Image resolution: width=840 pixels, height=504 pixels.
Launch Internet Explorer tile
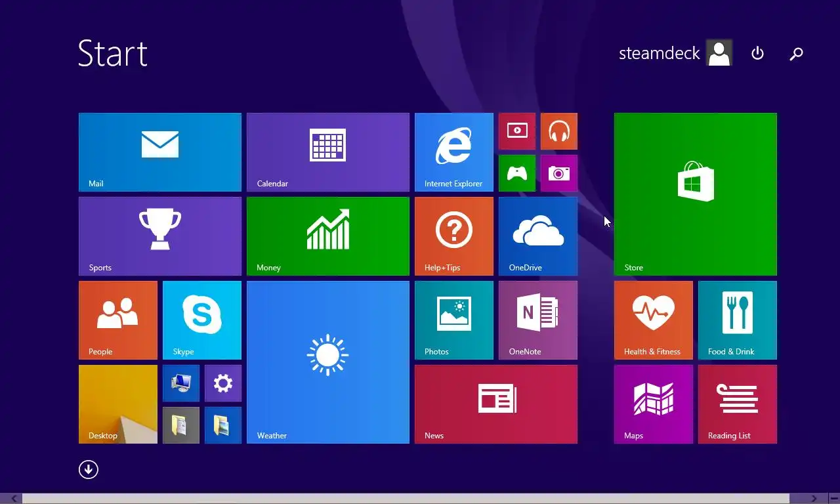click(x=454, y=152)
